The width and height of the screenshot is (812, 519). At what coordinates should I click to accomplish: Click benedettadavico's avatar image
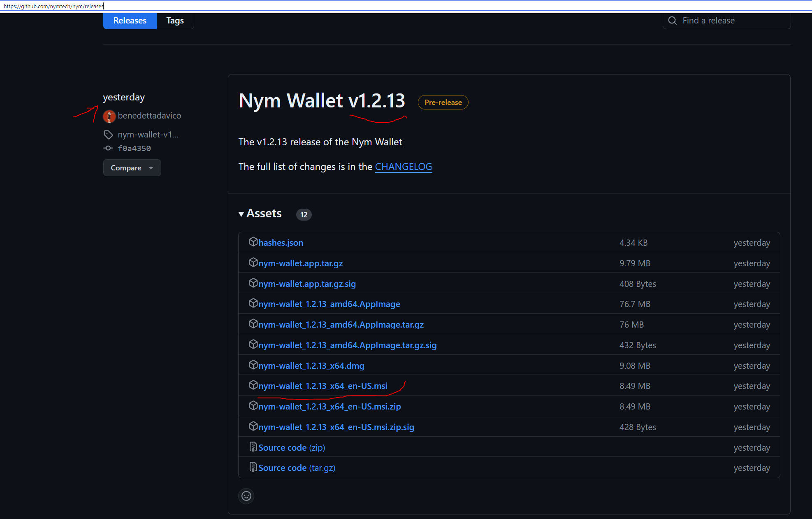[109, 116]
